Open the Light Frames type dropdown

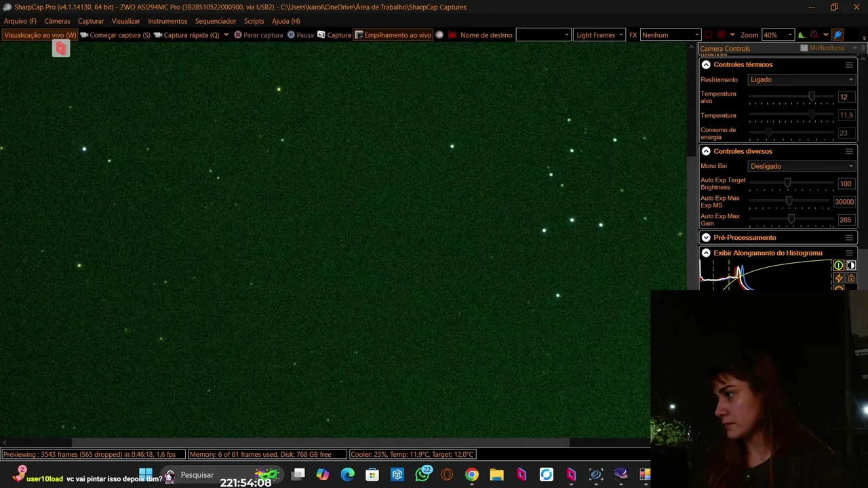pos(599,35)
